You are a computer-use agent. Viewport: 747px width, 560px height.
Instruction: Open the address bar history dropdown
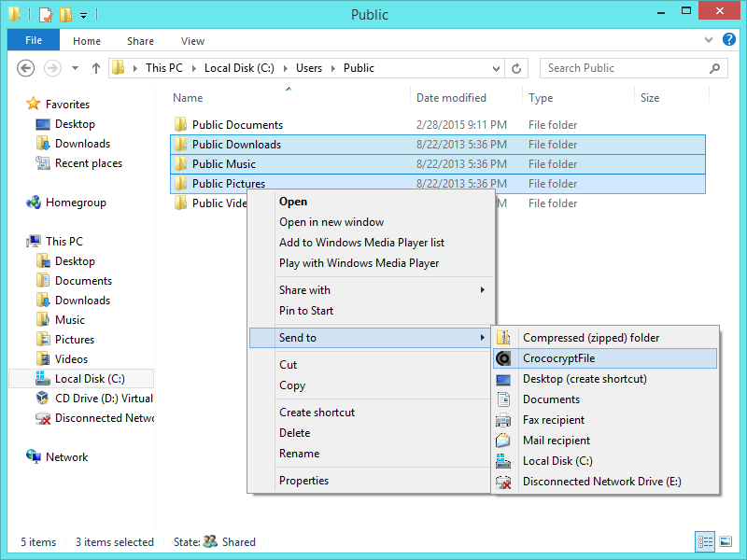[494, 68]
